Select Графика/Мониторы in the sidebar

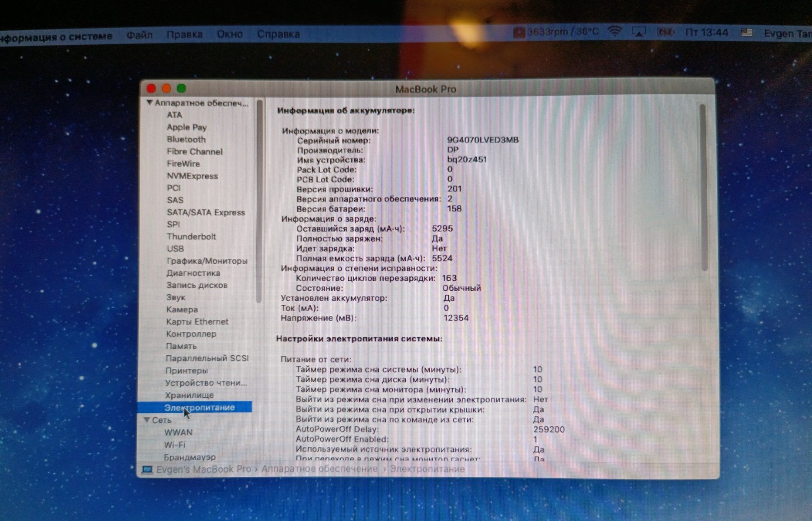pos(207,261)
